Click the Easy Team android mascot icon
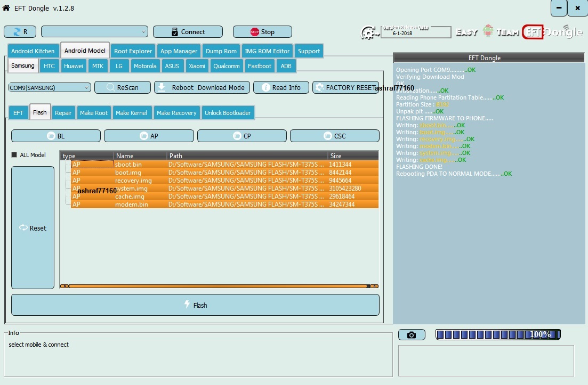Viewport: 588px width, 385px height. (488, 31)
